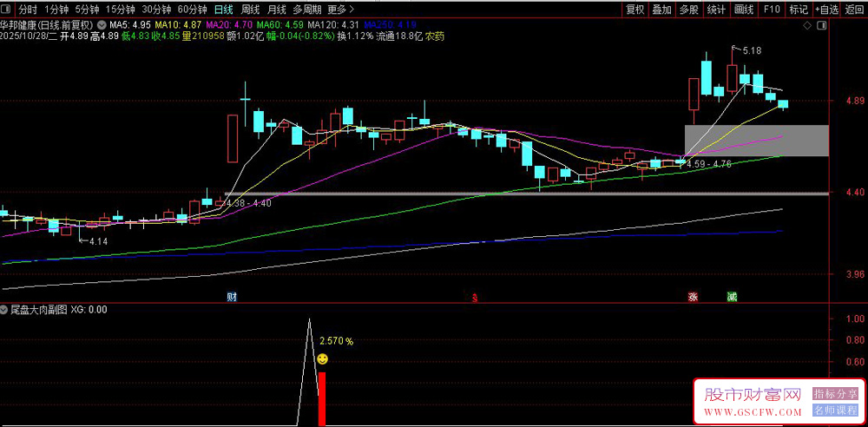Select the 30分钟 period tab
868x427 pixels.
[x=156, y=10]
